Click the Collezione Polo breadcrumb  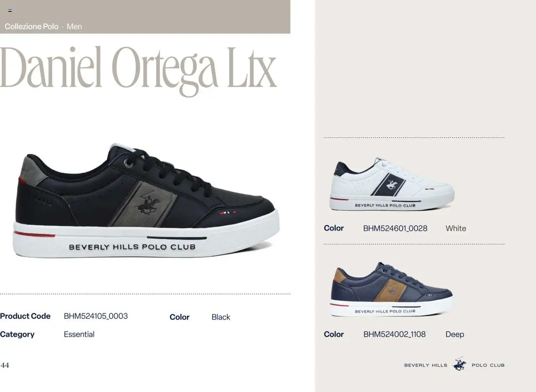pyautogui.click(x=31, y=26)
